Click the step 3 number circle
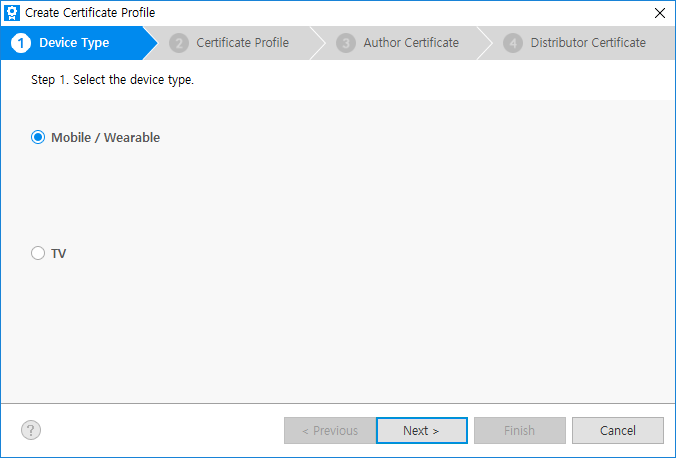 346,43
